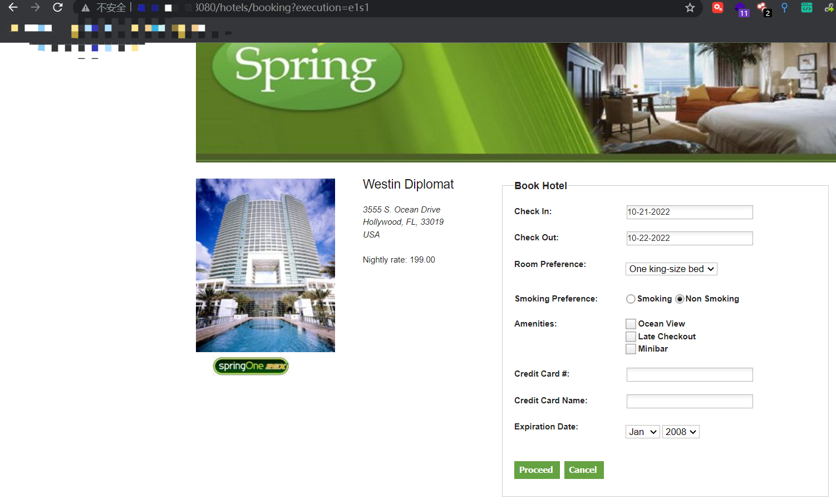Screen dimensions: 836x504
Task: Enable the Ocean View amenity
Action: (x=631, y=324)
